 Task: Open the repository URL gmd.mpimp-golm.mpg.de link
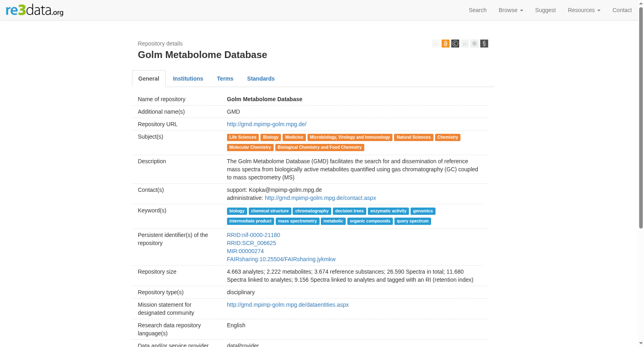tap(266, 124)
